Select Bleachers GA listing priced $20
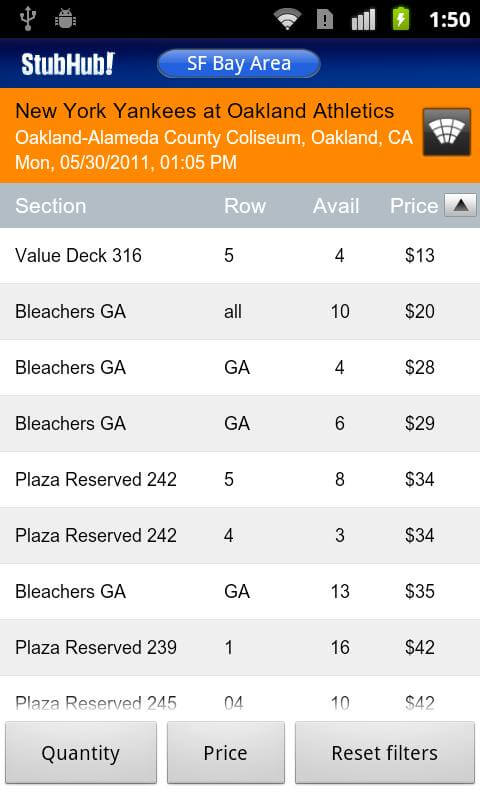 [240, 312]
